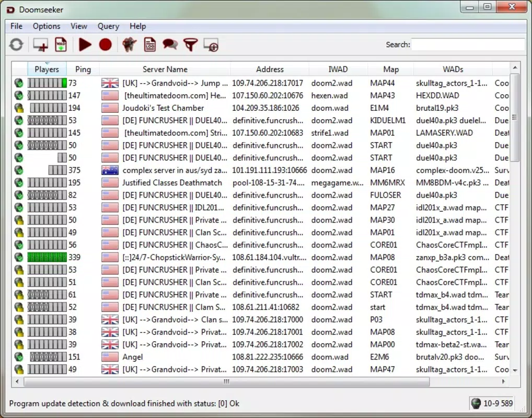Viewport: 532px width, 418px height.
Task: Sort by the WADs column header
Action: [x=453, y=69]
